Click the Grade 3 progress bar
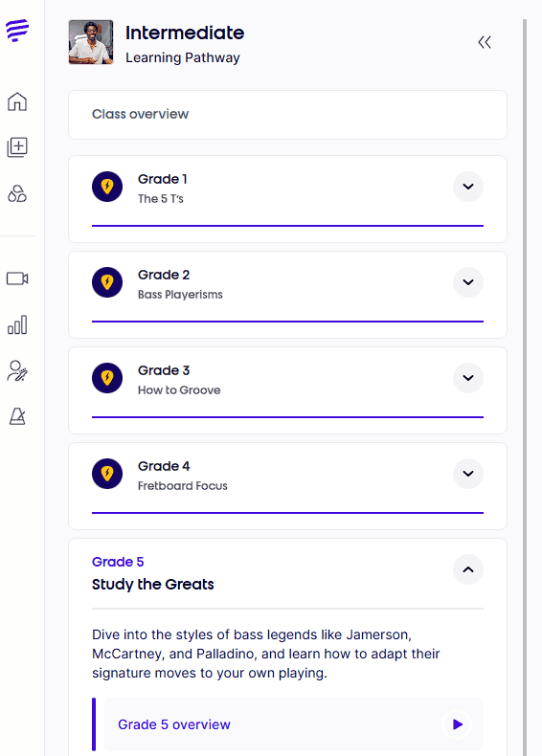The image size is (542, 756). [287, 416]
